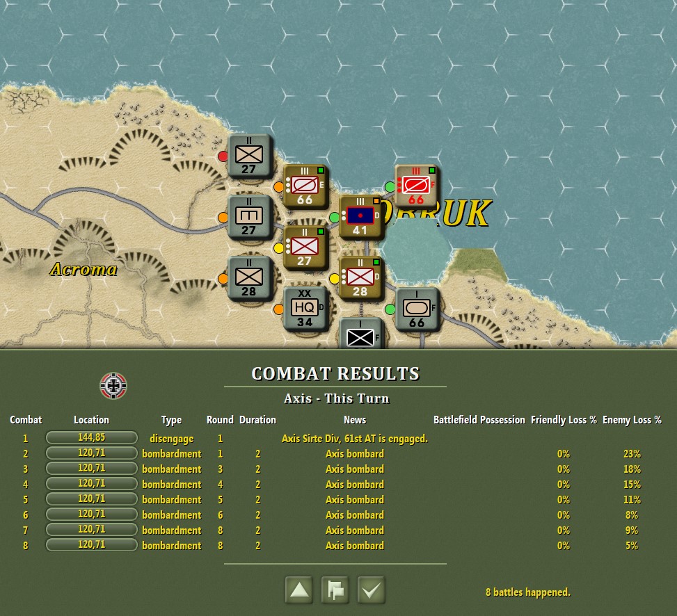
Task: Open location 120,71 for combat 7
Action: 92,529
